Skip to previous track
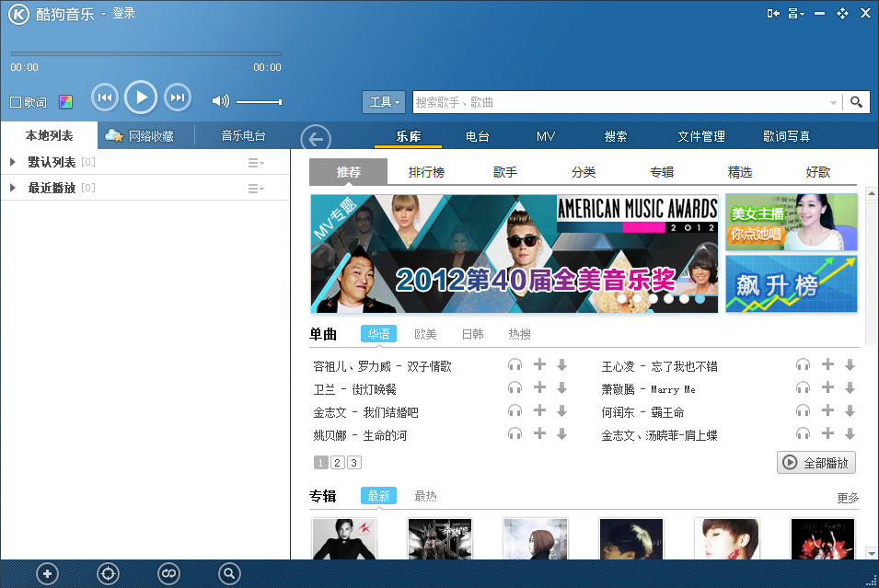Viewport: 879px width, 588px height. pos(105,98)
